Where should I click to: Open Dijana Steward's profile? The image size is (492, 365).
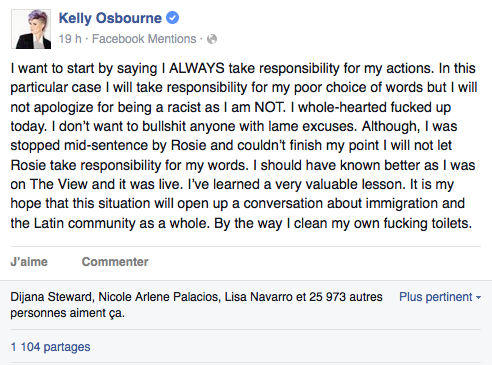point(51,297)
